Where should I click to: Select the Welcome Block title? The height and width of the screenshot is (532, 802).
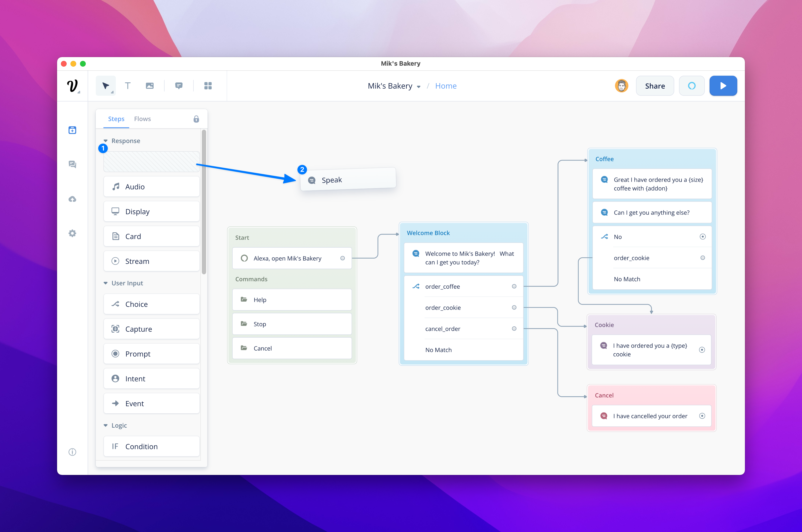pos(428,233)
